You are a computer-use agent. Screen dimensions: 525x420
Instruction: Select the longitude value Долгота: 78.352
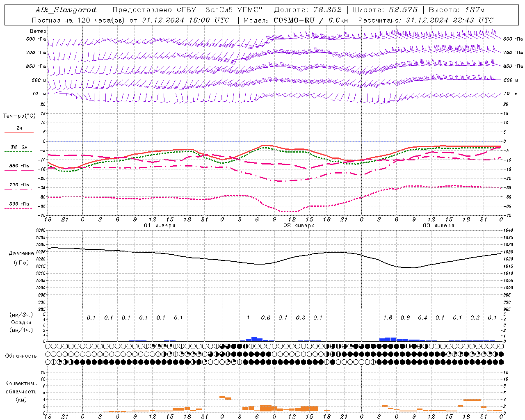[x=308, y=10]
